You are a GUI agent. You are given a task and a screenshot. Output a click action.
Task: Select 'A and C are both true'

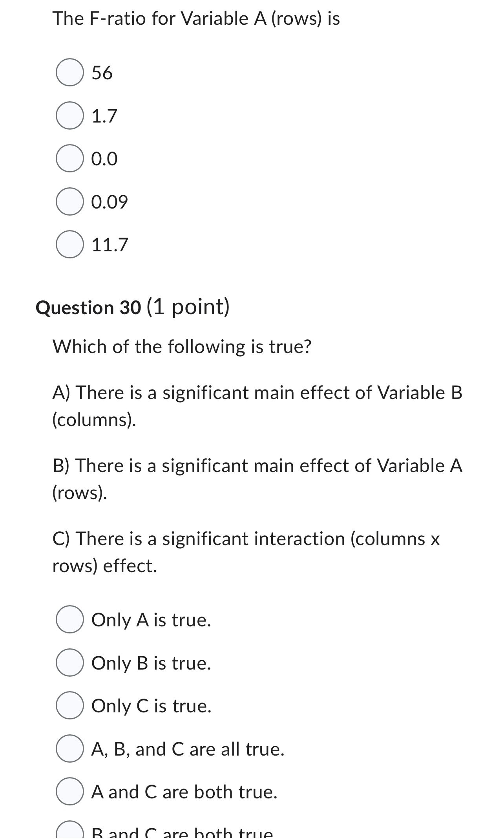[70, 792]
